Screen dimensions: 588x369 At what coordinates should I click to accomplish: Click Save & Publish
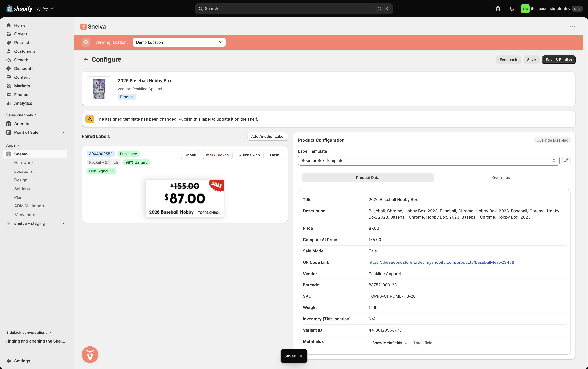(x=558, y=59)
